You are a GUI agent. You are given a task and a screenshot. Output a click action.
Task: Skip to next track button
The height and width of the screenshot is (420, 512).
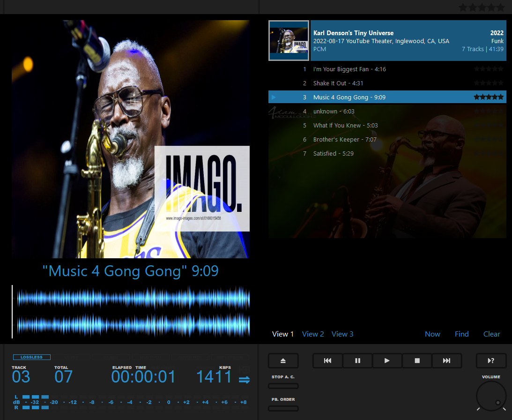(x=447, y=360)
